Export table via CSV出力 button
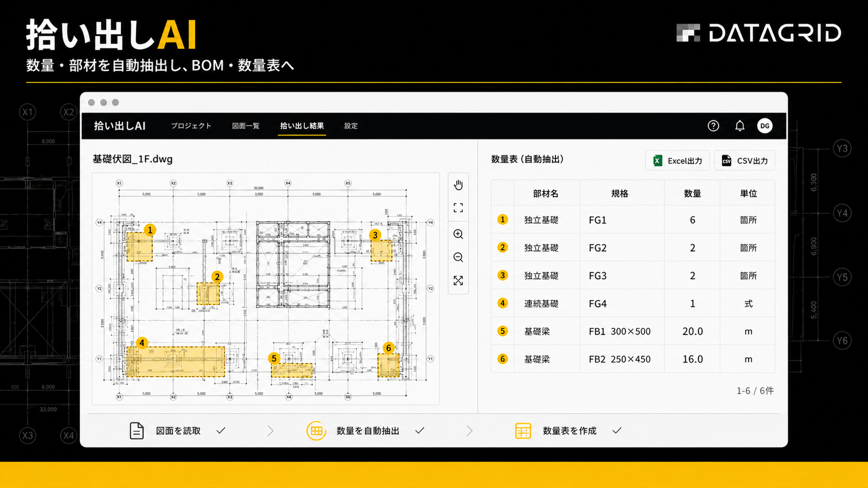 (x=744, y=160)
